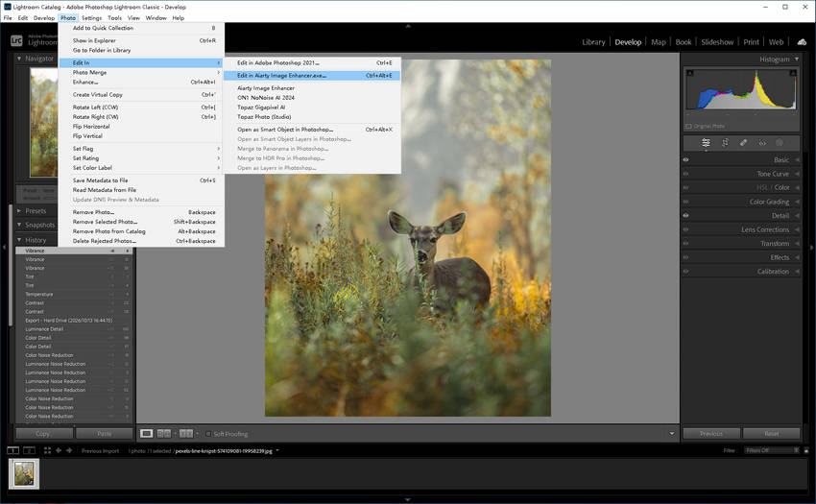The width and height of the screenshot is (816, 504).
Task: Toggle the Basic panel eye switch
Action: click(x=685, y=160)
